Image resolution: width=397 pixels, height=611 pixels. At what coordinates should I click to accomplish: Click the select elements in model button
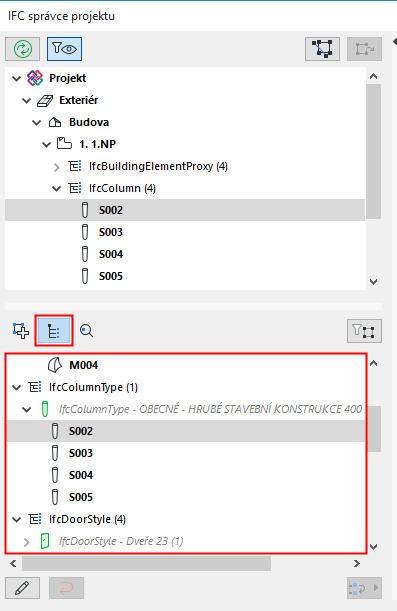pos(322,49)
